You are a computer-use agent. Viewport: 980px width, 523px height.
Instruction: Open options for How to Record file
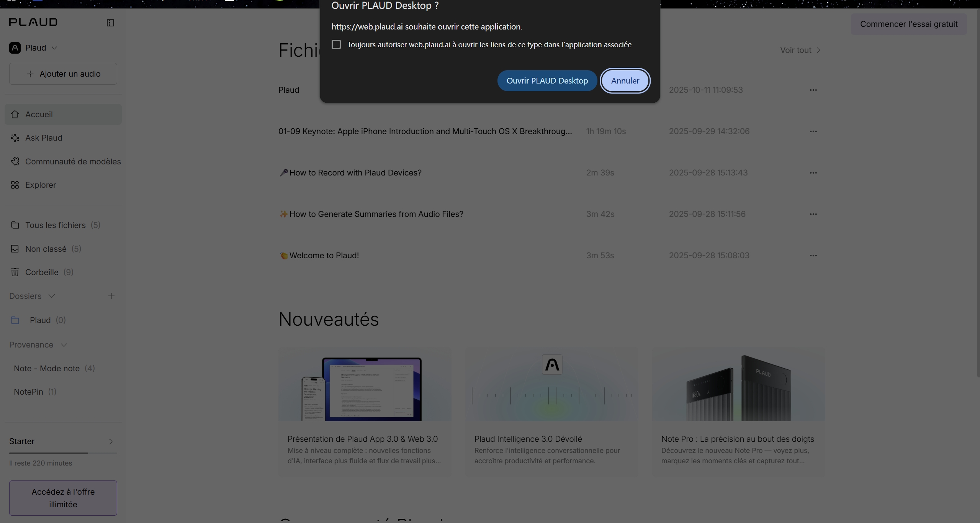tap(813, 173)
